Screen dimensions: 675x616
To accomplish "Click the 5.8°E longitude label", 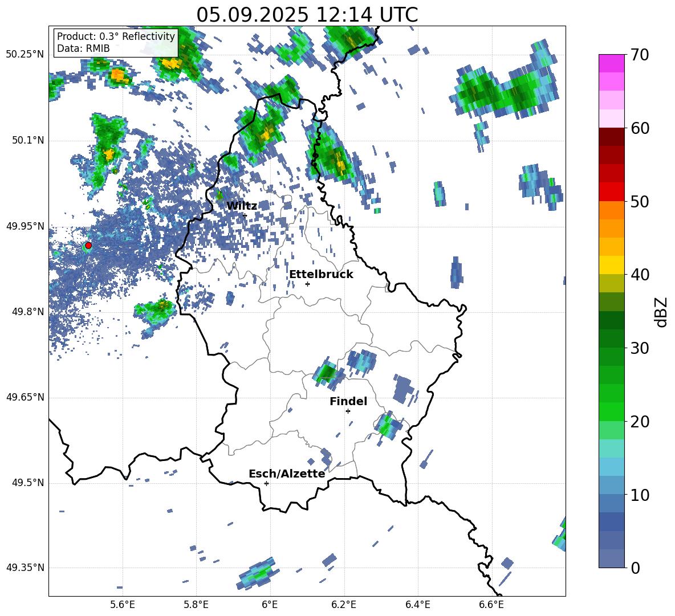I will pos(196,605).
